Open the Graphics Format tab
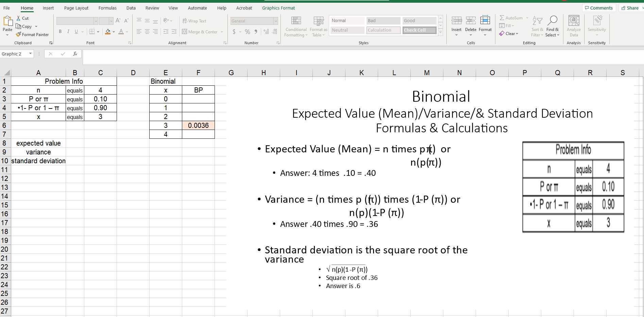Screen dimensions: 644x317 [278, 8]
